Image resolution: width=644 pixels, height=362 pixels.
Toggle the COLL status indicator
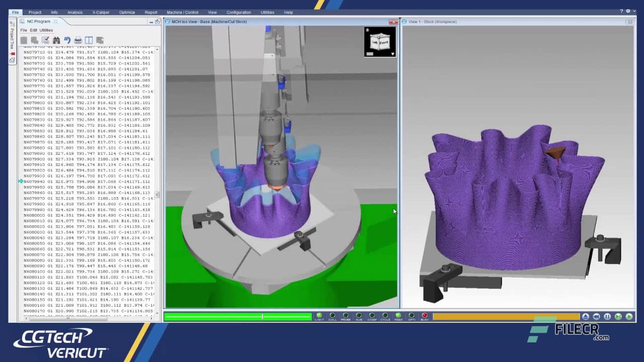pyautogui.click(x=333, y=315)
